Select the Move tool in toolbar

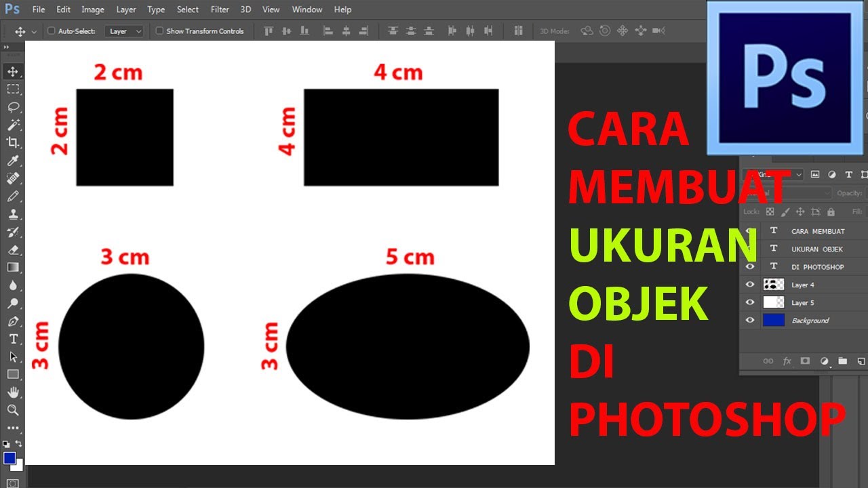coord(13,72)
